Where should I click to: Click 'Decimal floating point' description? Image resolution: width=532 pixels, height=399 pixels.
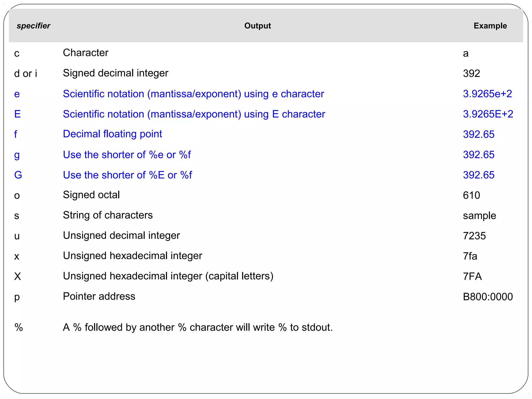112,134
